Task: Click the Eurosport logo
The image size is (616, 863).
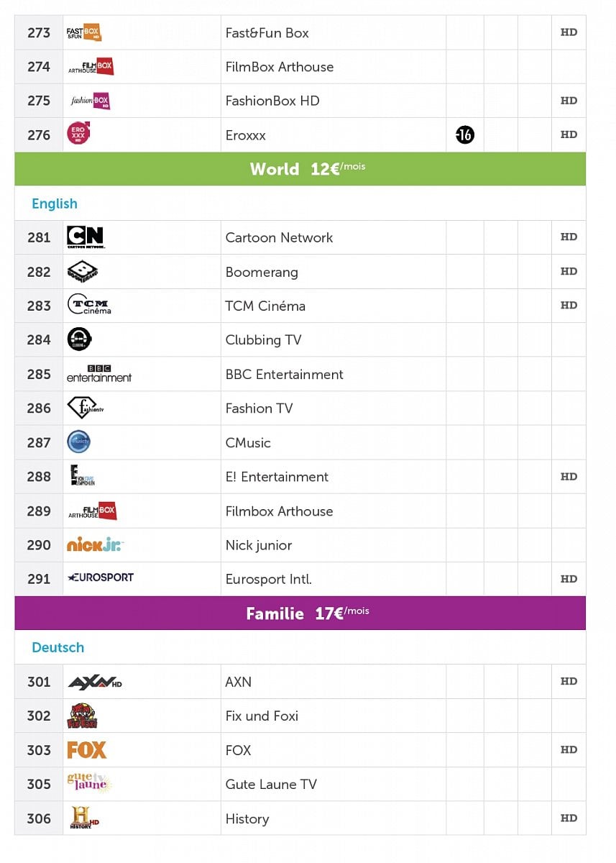Action: click(x=100, y=578)
